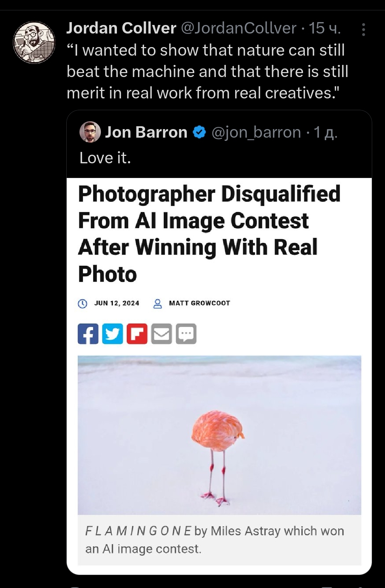
Task: Share article via Facebook icon
Action: click(88, 334)
